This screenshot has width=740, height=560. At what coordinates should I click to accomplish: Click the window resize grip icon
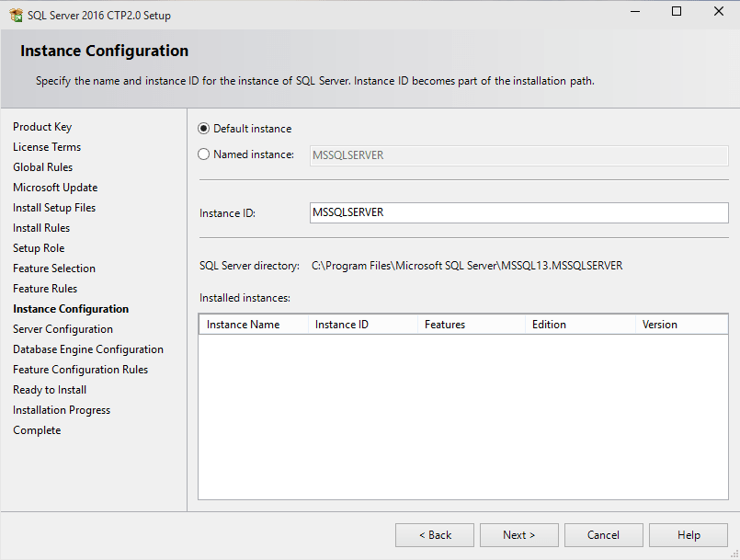coord(734,554)
